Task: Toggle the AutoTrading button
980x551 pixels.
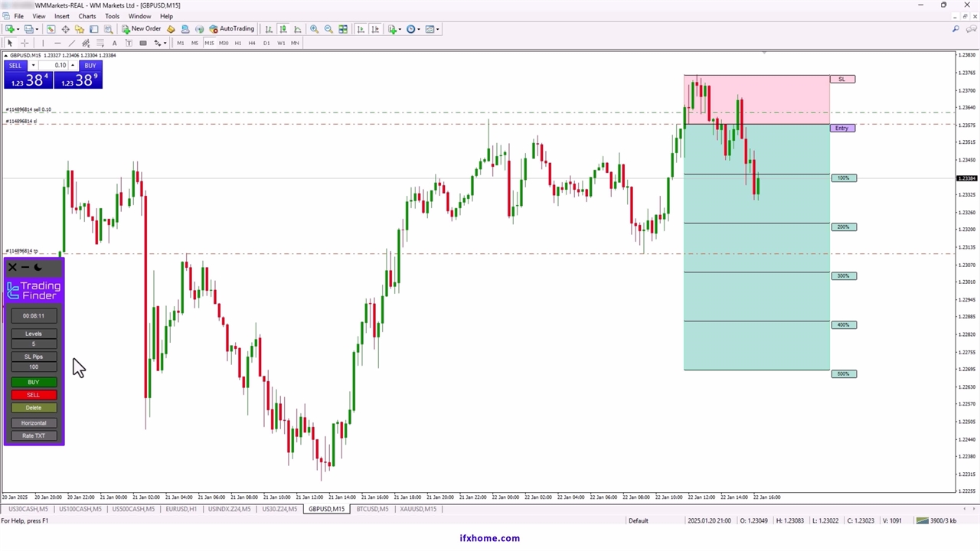Action: 231,29
